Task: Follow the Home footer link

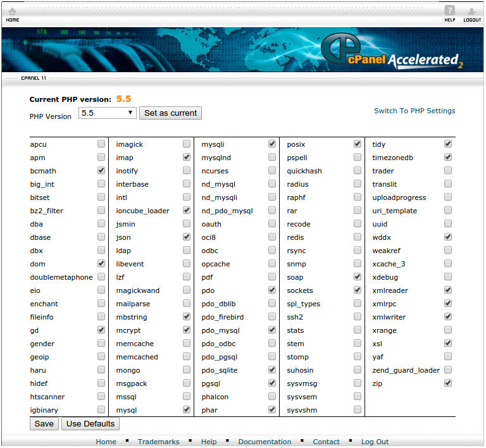Action: point(106,442)
